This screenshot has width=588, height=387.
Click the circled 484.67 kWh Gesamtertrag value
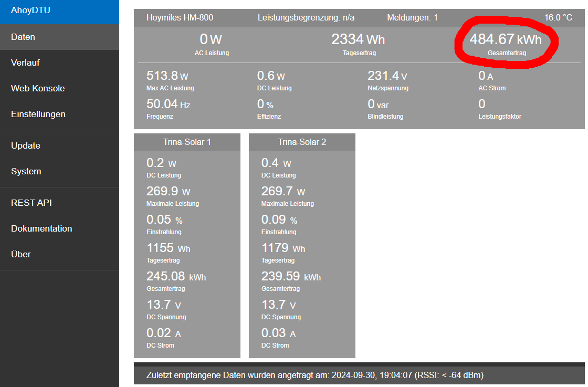coord(505,40)
